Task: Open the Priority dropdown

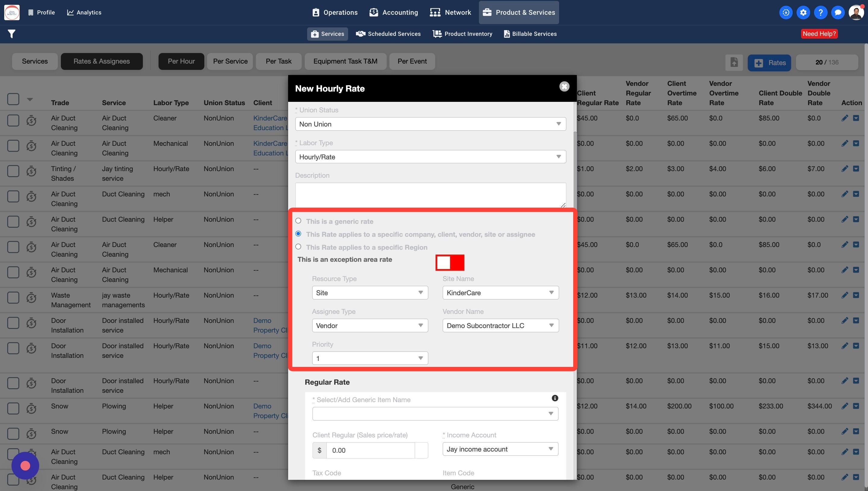Action: pyautogui.click(x=370, y=358)
